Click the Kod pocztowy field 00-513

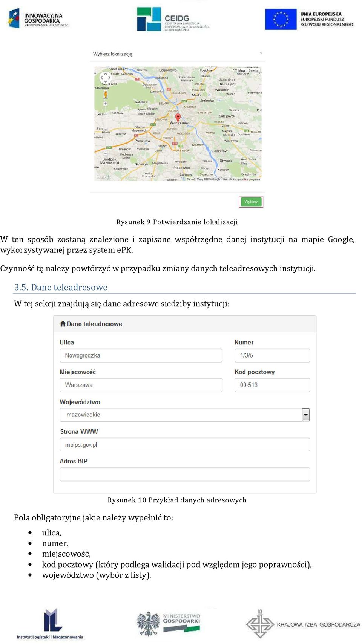[272, 385]
